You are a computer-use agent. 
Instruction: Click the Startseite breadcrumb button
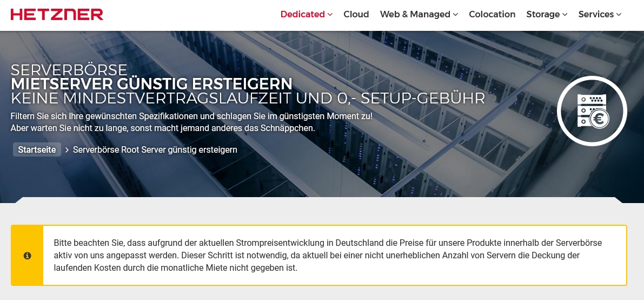pos(37,150)
